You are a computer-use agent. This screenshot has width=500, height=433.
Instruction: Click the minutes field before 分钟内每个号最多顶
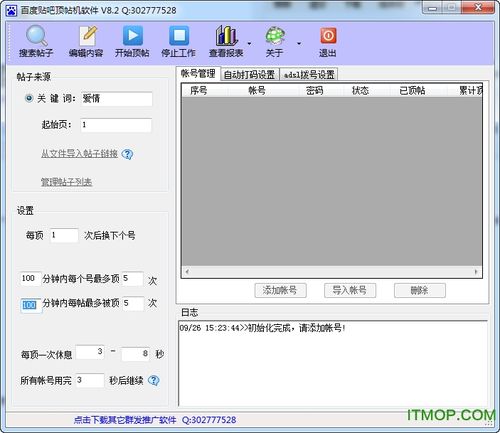point(30,278)
